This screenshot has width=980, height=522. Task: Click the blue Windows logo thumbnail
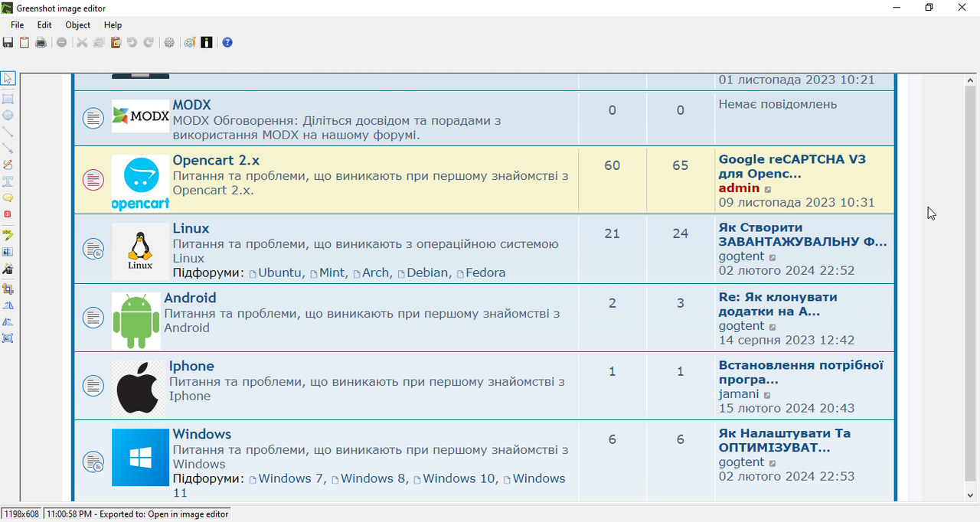(140, 458)
